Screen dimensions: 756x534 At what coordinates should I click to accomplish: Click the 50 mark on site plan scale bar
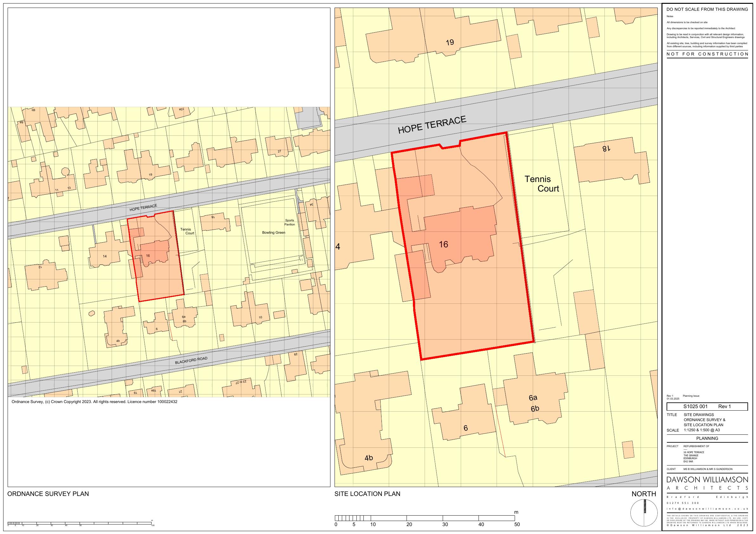(517, 524)
